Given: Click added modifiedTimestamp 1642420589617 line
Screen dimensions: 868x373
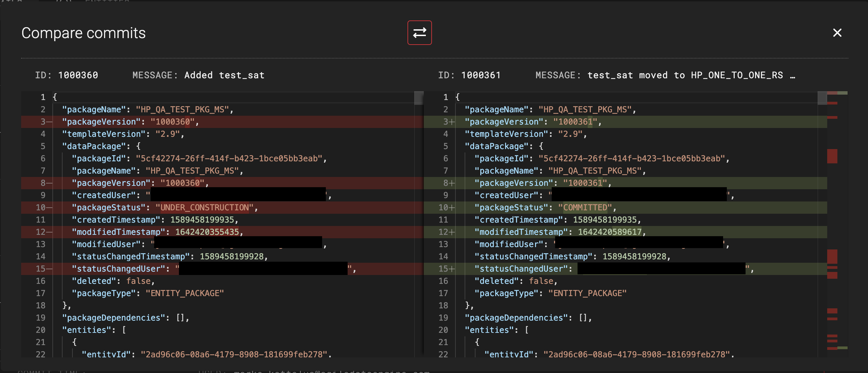Looking at the screenshot, I should pos(610,232).
